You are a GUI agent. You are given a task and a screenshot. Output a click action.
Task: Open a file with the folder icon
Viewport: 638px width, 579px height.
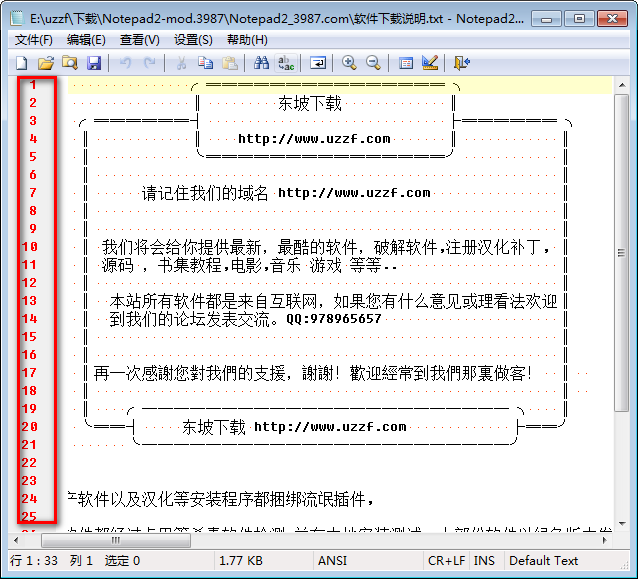45,63
